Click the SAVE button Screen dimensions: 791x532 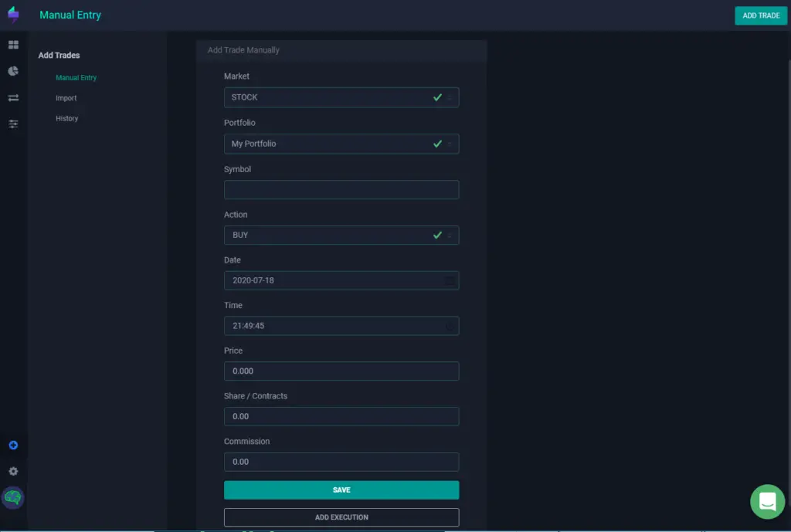[341, 490]
